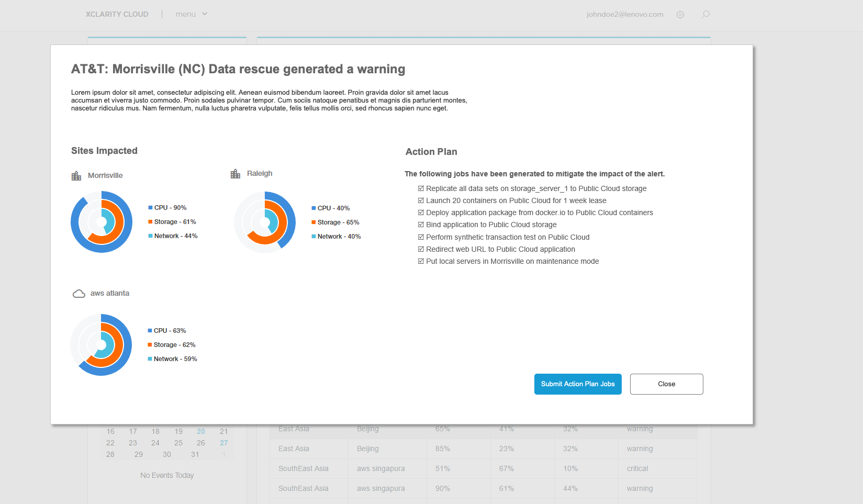Click the menu label in top bar
Screen dimensions: 863x504
(x=185, y=14)
